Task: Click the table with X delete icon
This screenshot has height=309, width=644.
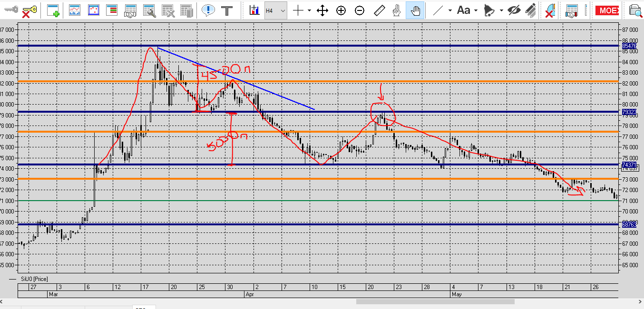Action: click(168, 10)
